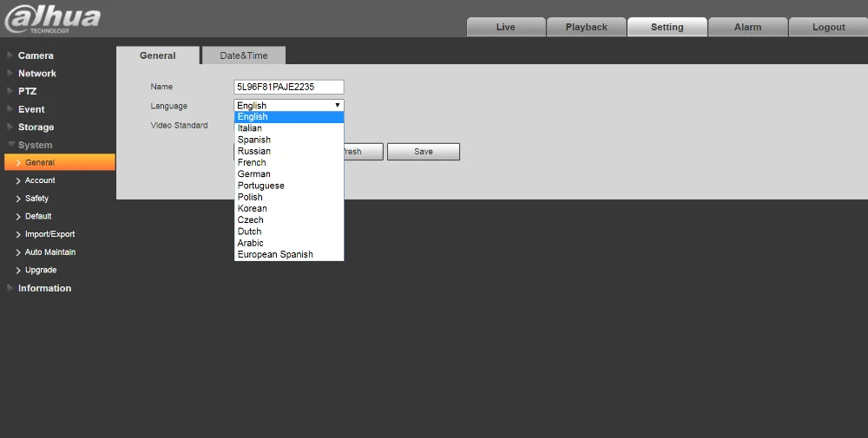Choose Spanish from the language list
This screenshot has height=438, width=868.
(289, 140)
